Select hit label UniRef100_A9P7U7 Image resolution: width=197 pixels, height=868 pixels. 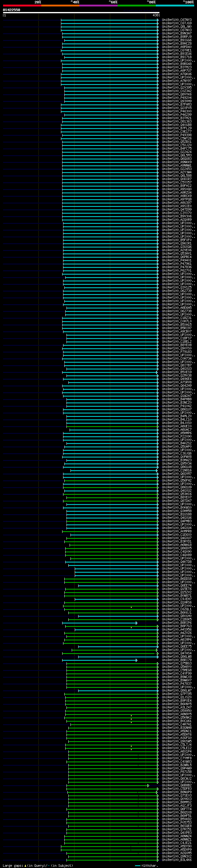(176, 71)
